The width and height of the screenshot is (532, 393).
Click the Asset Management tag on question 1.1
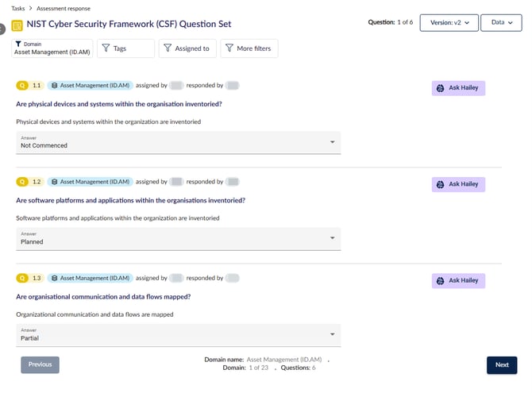[89, 84]
